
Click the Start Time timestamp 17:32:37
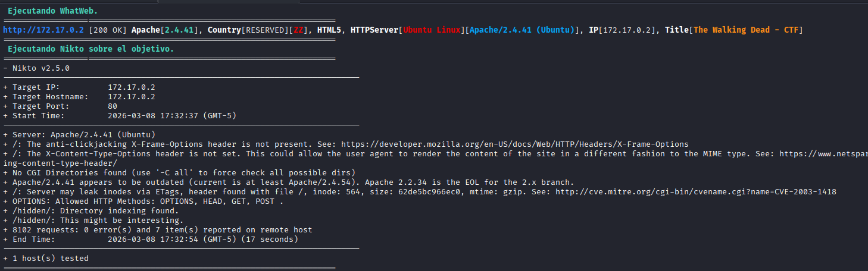coord(173,115)
